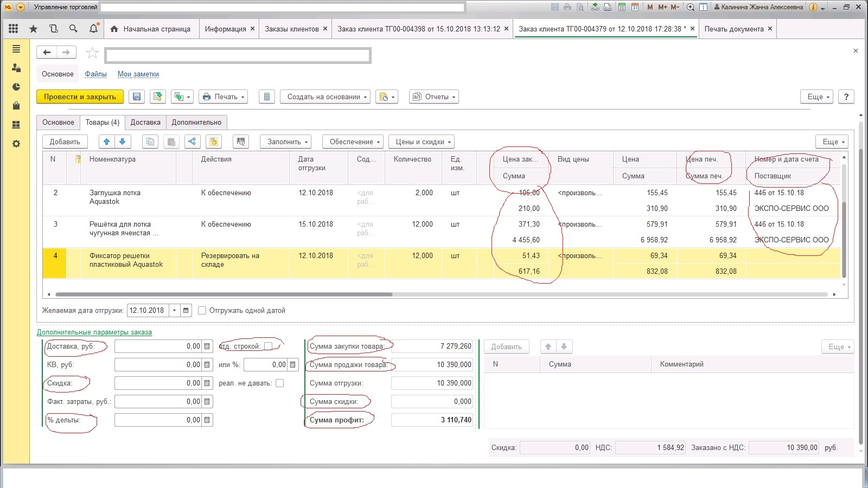Toggle the 'отд. строкой' checkbox
This screenshot has width=868, height=488.
point(268,346)
